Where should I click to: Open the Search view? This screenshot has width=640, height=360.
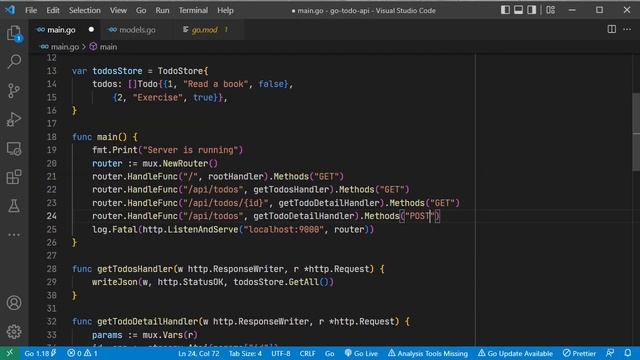[x=14, y=62]
